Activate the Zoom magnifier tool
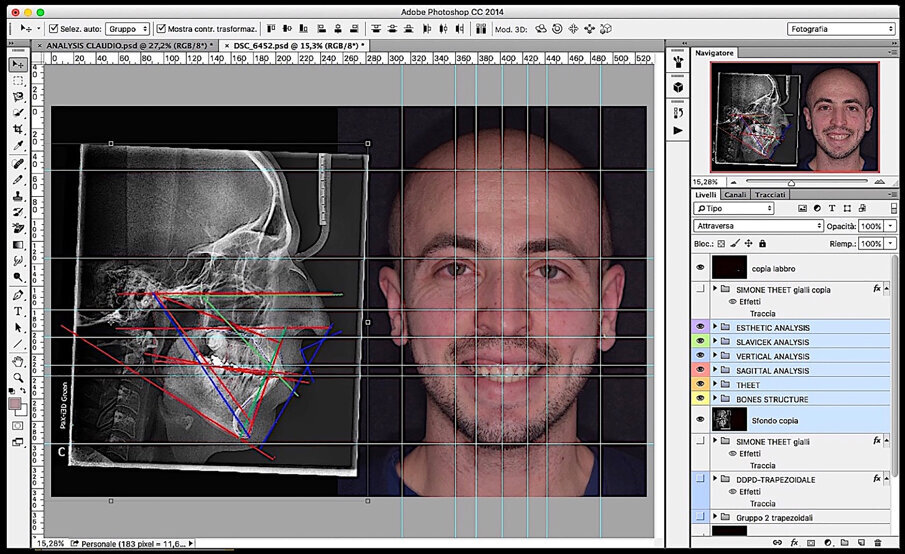905x554 pixels. pyautogui.click(x=18, y=378)
